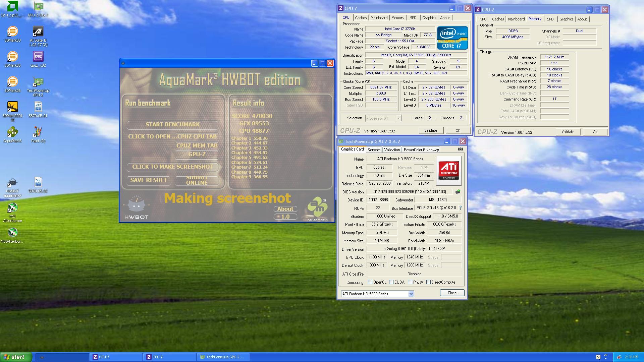Viewport: 644px width, 362px height.
Task: Click the Driver Version field in GPU-Z
Action: 414,249
